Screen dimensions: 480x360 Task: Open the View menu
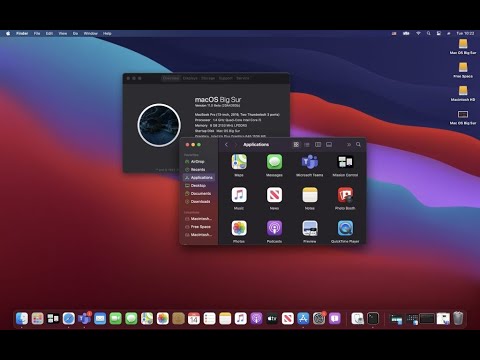click(x=63, y=33)
